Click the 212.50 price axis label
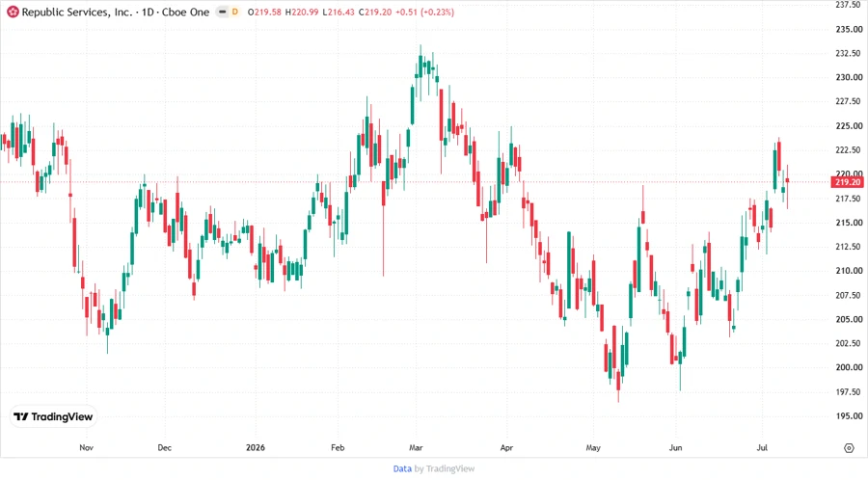The width and height of the screenshot is (868, 480). pyautogui.click(x=849, y=247)
